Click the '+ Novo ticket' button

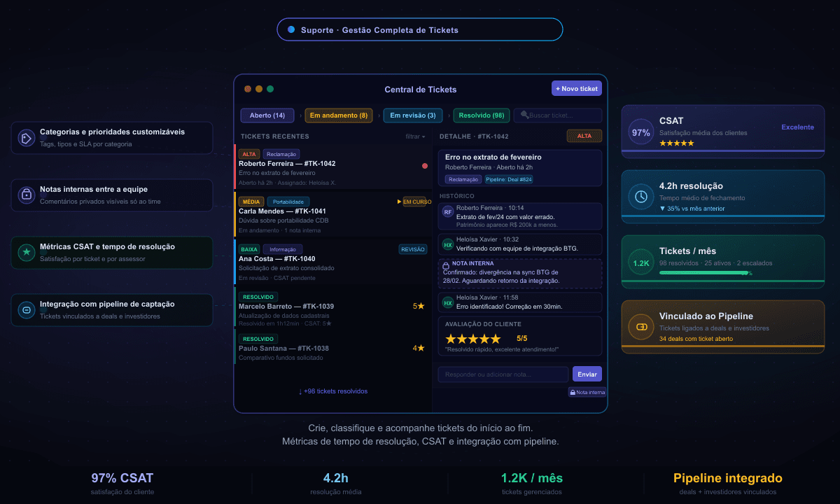[576, 88]
